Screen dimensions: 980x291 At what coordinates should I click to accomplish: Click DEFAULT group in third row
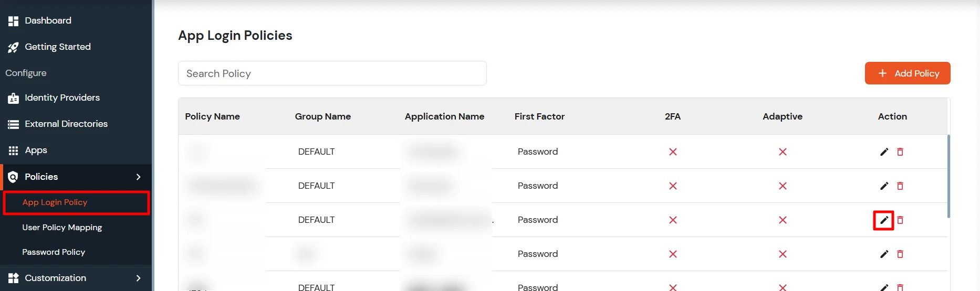point(316,220)
